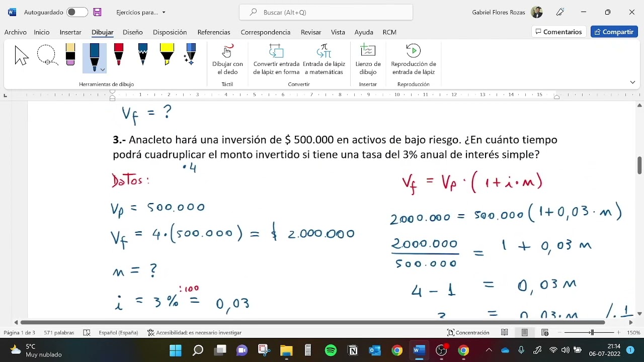Switch to the Inicio tab
The width and height of the screenshot is (644, 362).
[42, 32]
